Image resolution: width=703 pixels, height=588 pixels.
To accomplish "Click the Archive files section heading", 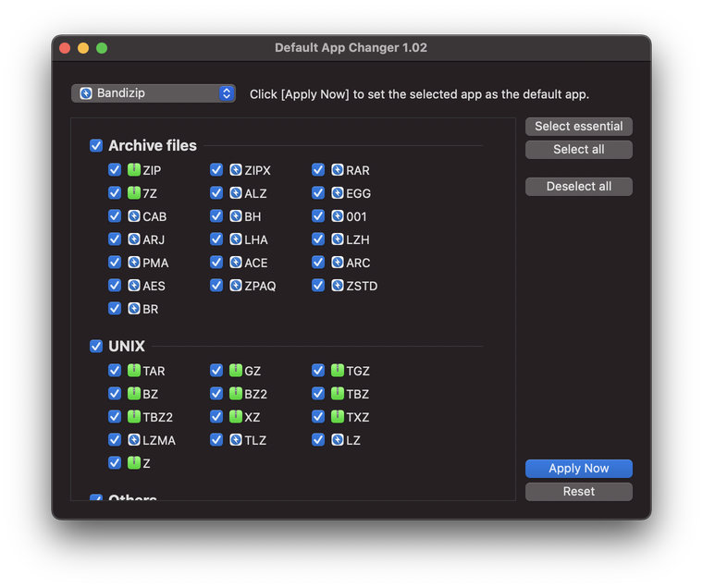I will click(153, 146).
